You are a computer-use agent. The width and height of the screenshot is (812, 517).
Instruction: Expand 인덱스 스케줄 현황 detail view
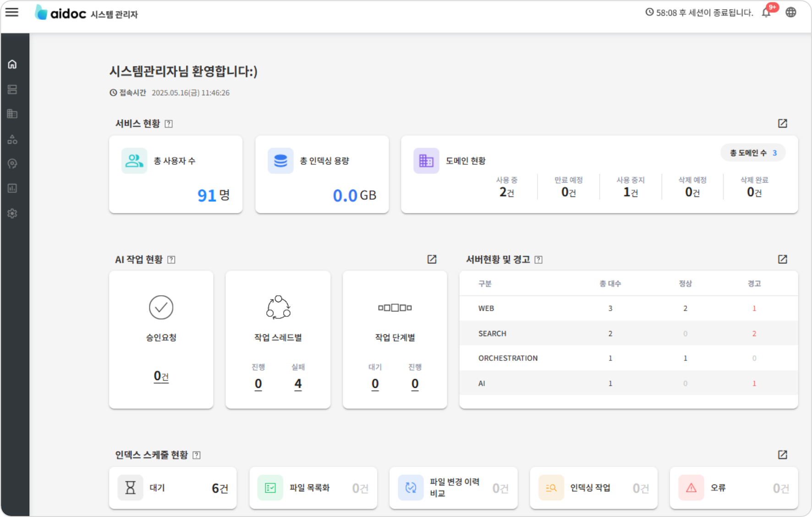point(782,455)
